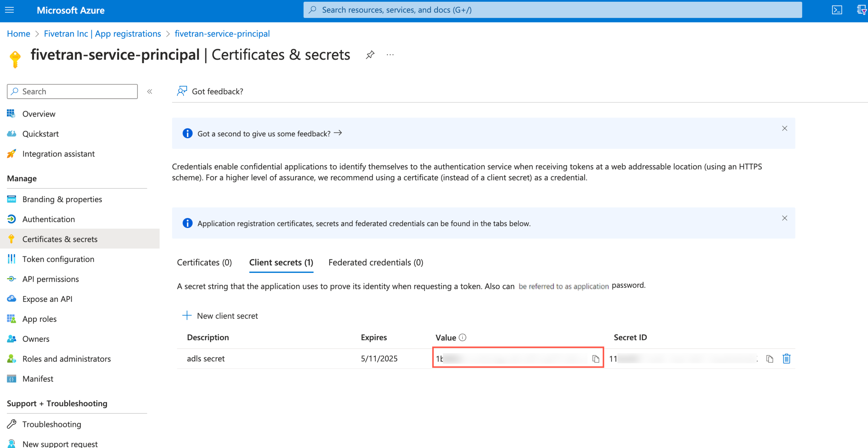Pin the Certificates & secrets page
This screenshot has height=448, width=868.
370,55
